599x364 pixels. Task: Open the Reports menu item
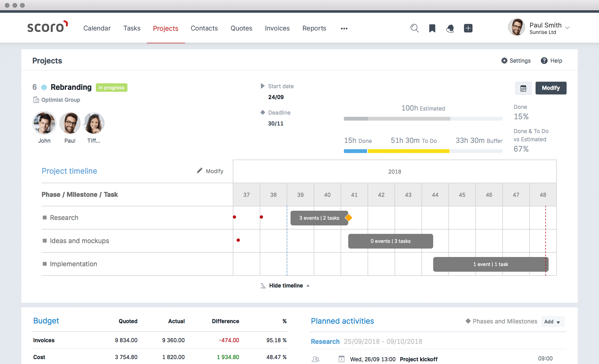[x=314, y=28]
